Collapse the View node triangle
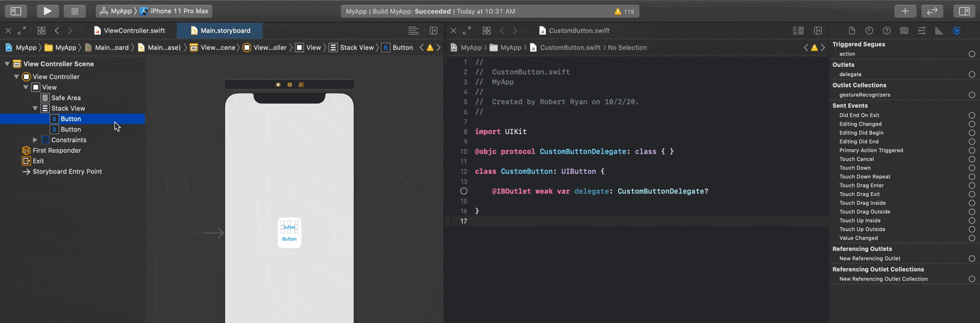Image resolution: width=980 pixels, height=323 pixels. click(x=26, y=87)
